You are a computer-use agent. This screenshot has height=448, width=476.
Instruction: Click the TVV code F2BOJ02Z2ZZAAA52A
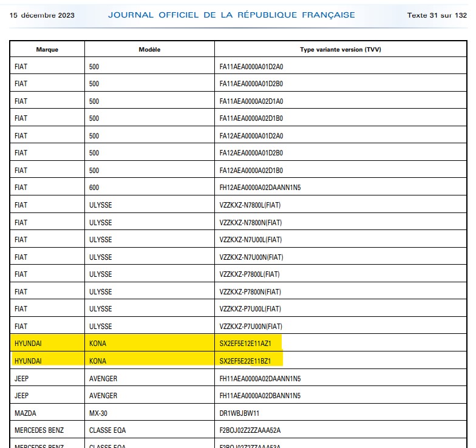(250, 430)
